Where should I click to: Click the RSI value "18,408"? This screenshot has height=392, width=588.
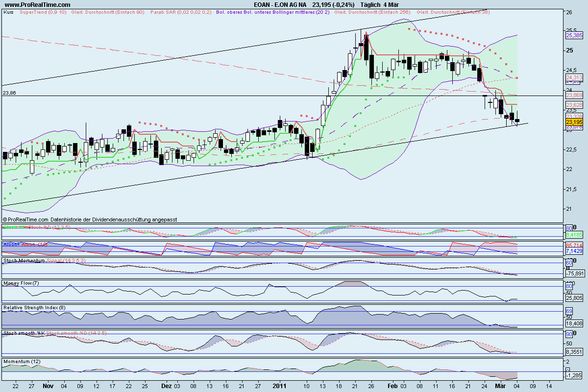click(574, 323)
